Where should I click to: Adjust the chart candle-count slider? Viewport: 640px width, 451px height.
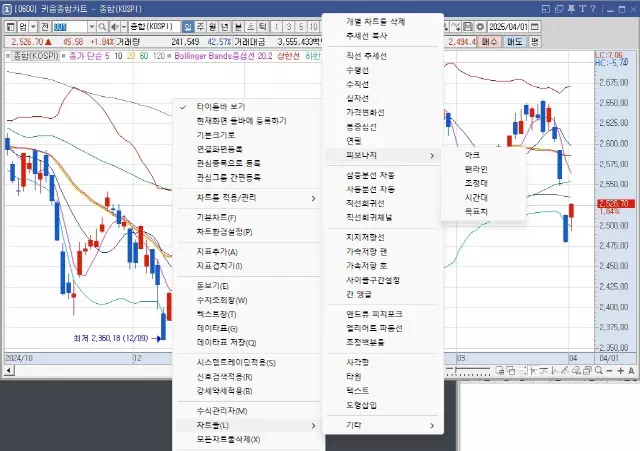tap(468, 371)
